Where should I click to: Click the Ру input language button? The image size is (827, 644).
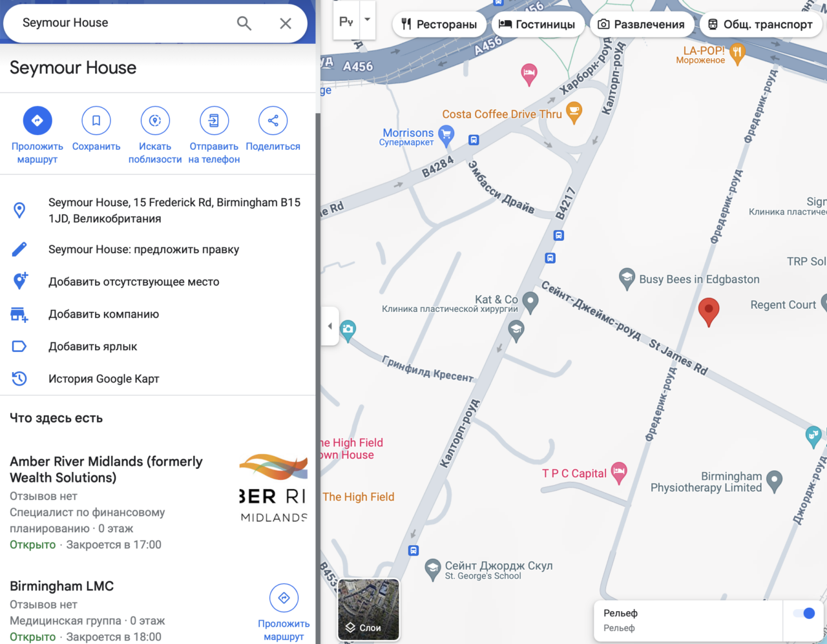click(346, 21)
